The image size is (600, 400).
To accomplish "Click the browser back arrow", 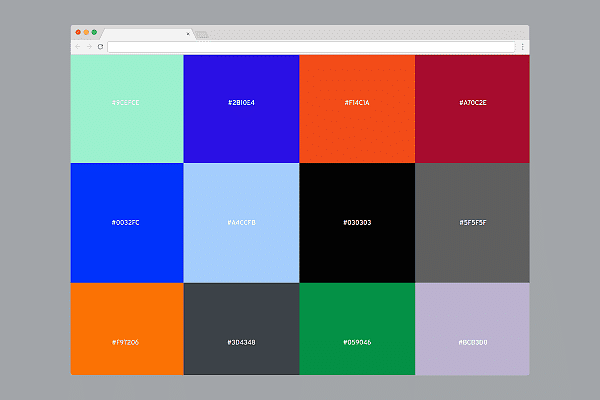I will (x=77, y=46).
